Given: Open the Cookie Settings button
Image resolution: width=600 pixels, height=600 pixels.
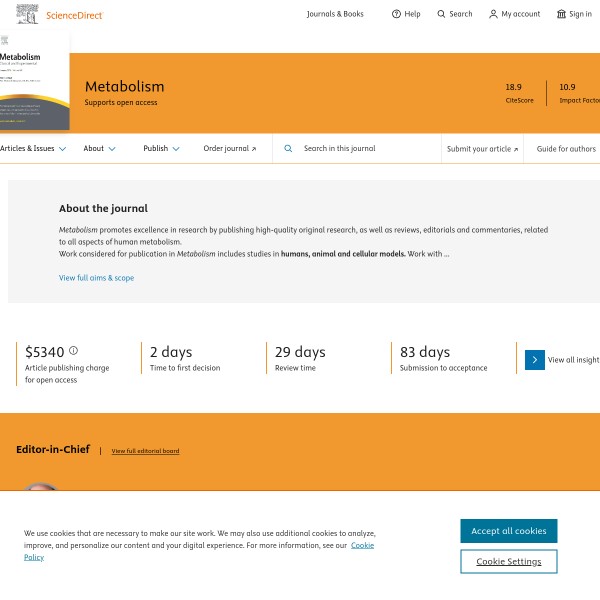Looking at the screenshot, I should (x=508, y=561).
